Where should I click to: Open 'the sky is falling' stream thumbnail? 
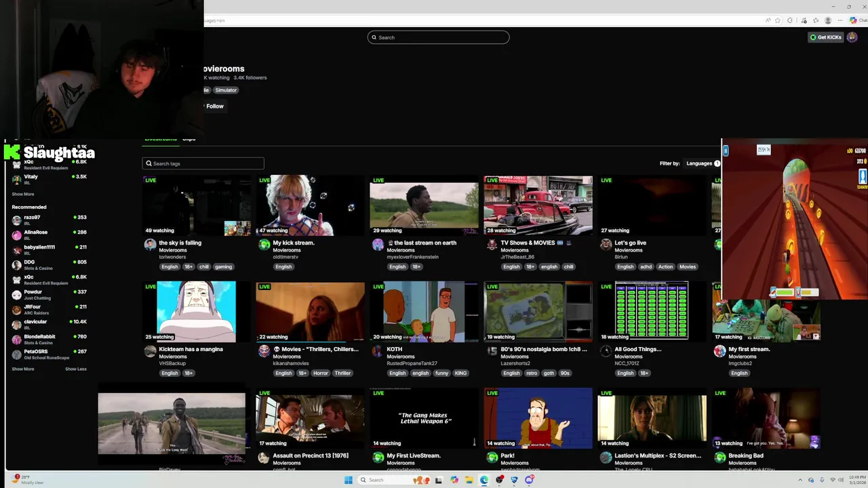click(197, 205)
